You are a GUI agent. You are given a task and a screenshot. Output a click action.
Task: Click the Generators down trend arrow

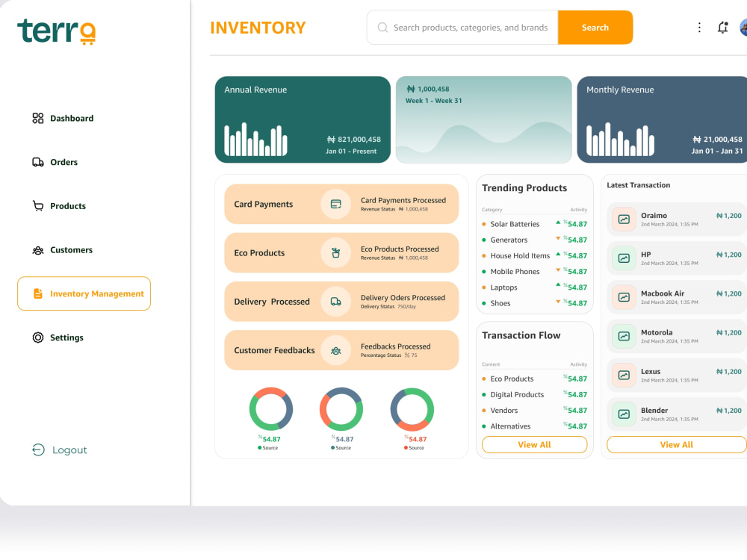coord(558,238)
